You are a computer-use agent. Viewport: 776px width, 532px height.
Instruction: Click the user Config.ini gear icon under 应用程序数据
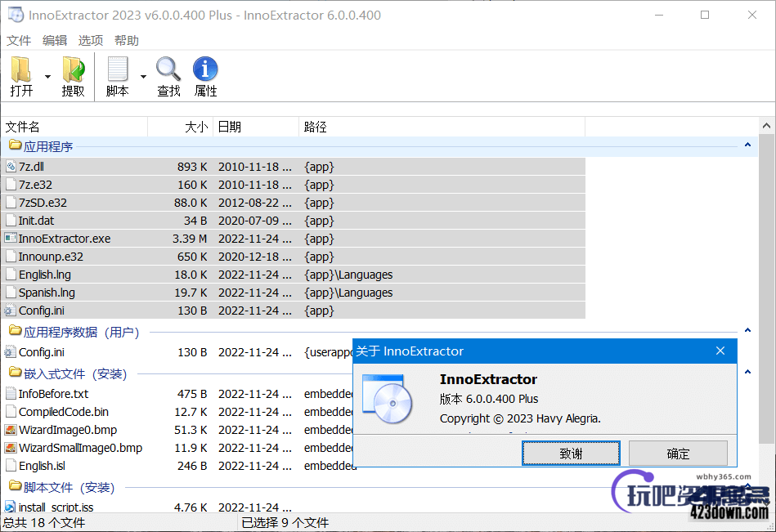pos(10,352)
